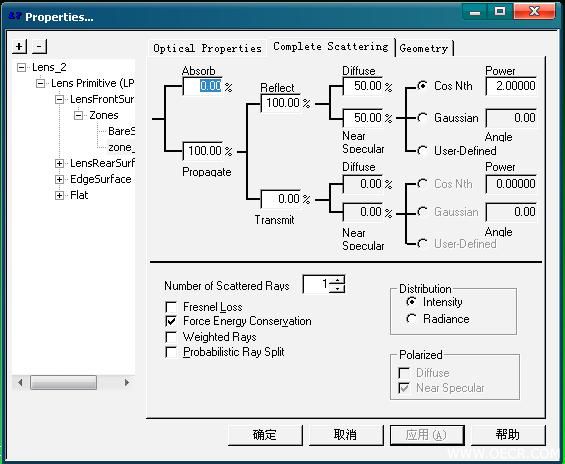Click the tree scrollbar left arrow
The height and width of the screenshot is (464, 565).
tap(21, 382)
